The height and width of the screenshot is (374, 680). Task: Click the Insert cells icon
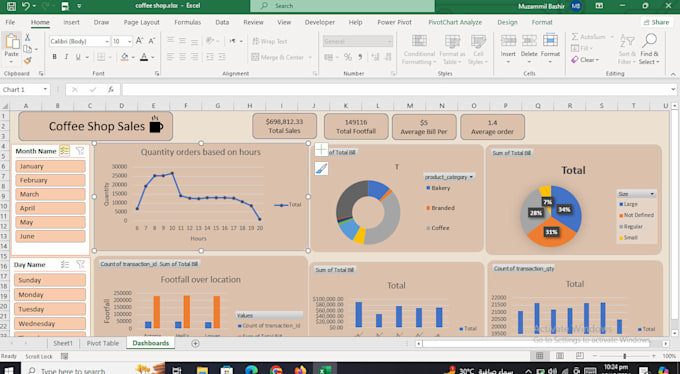click(508, 41)
